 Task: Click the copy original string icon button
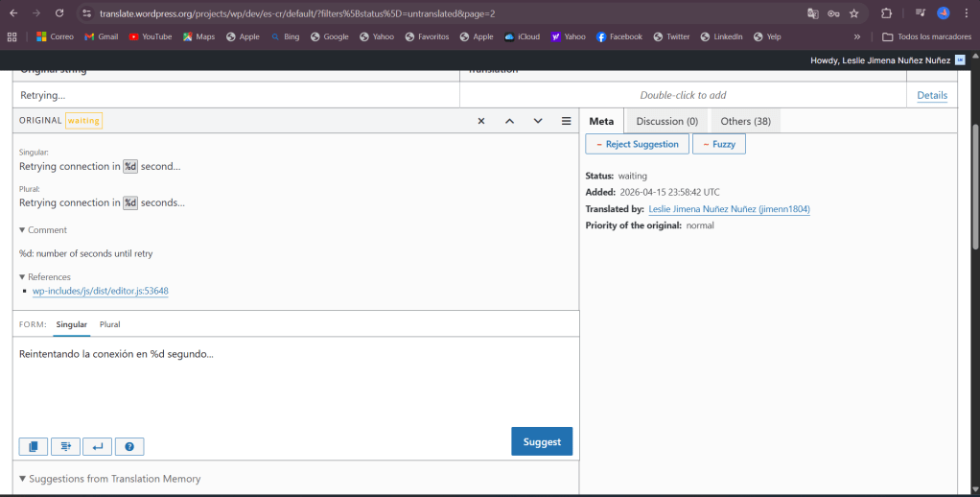33,446
